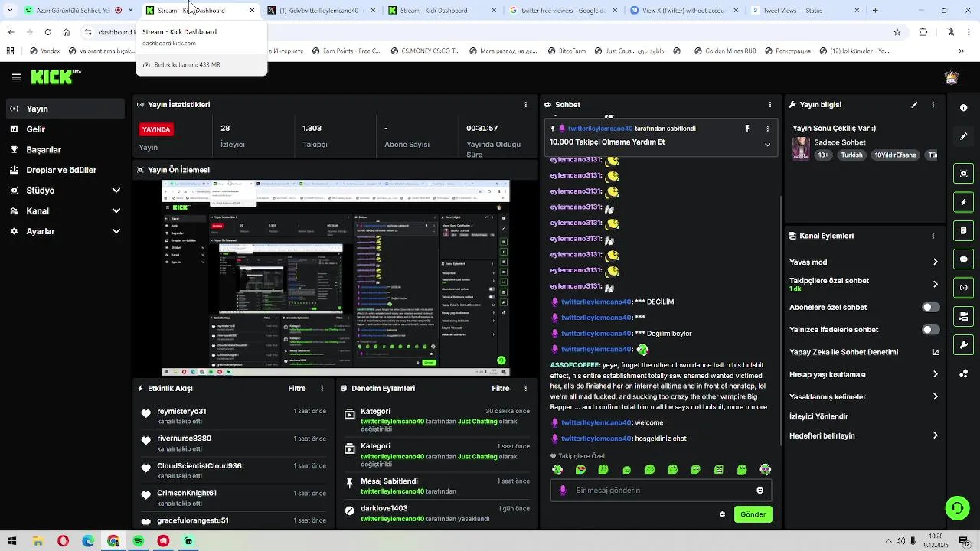Collapse pinned message with chevron
This screenshot has height=551, width=980.
767,144
